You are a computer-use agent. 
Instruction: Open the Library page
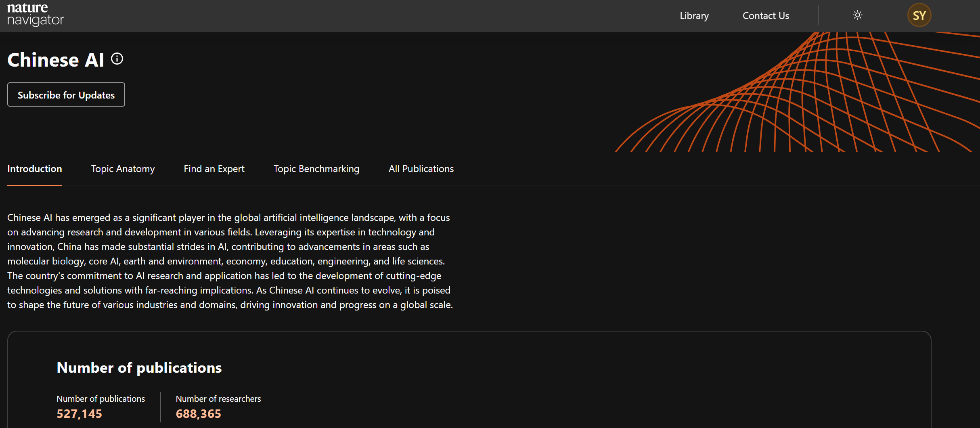694,16
